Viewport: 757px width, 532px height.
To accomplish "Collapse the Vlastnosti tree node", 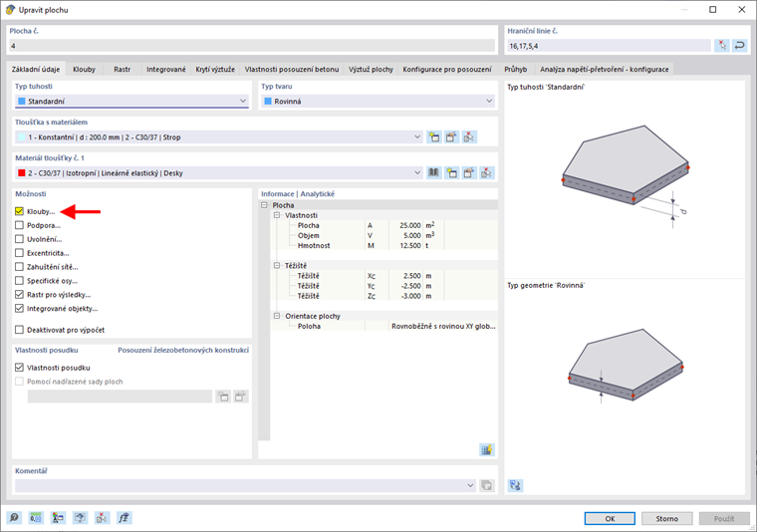I will coord(277,215).
